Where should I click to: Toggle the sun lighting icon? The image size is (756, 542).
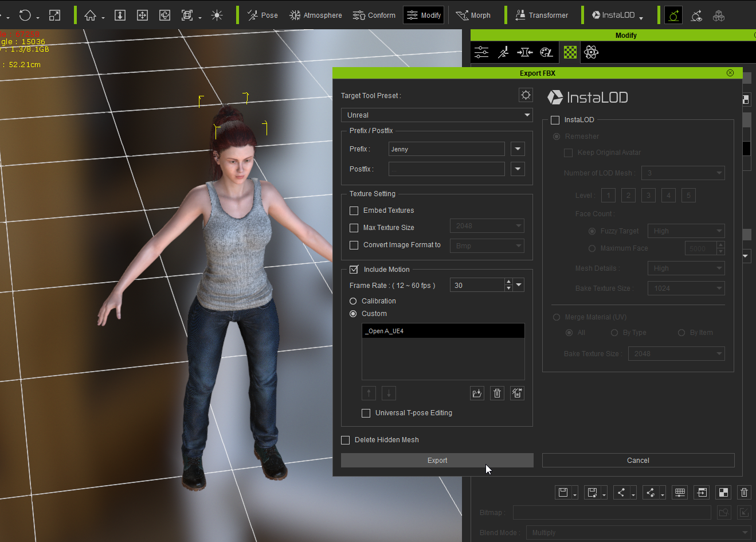[x=217, y=15]
